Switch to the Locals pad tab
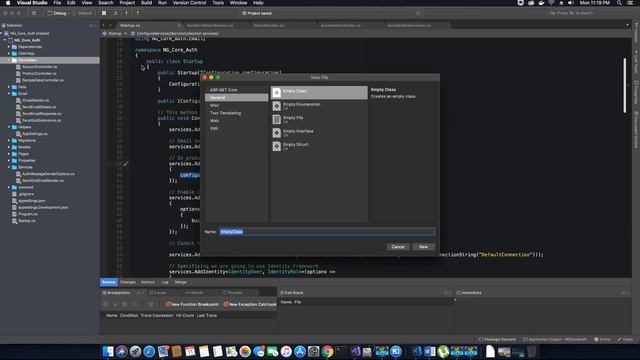 (x=158, y=293)
